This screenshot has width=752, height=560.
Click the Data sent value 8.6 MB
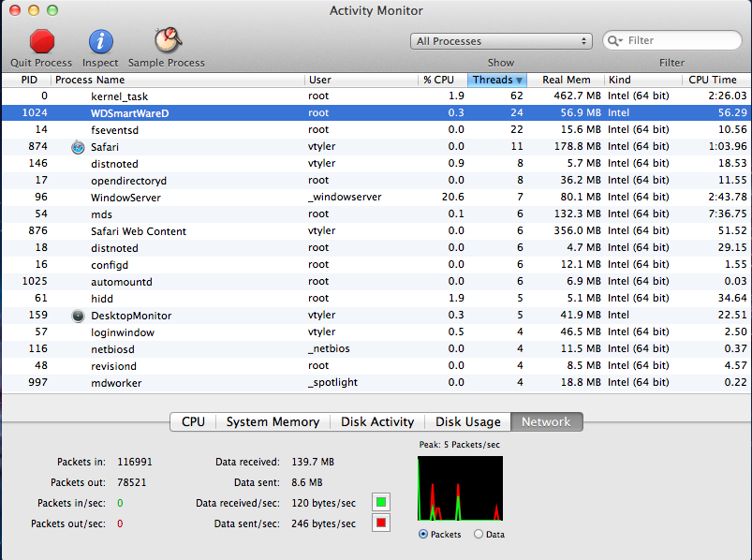307,483
